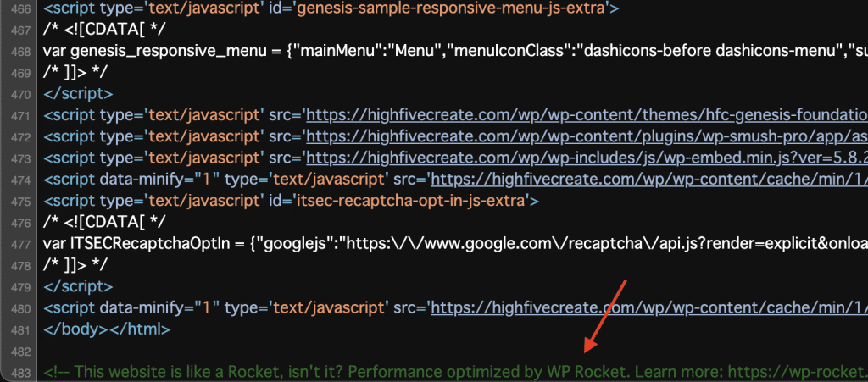Click the CDATA closing comment on line 478
Image resolution: width=868 pixels, height=382 pixels.
point(75,265)
